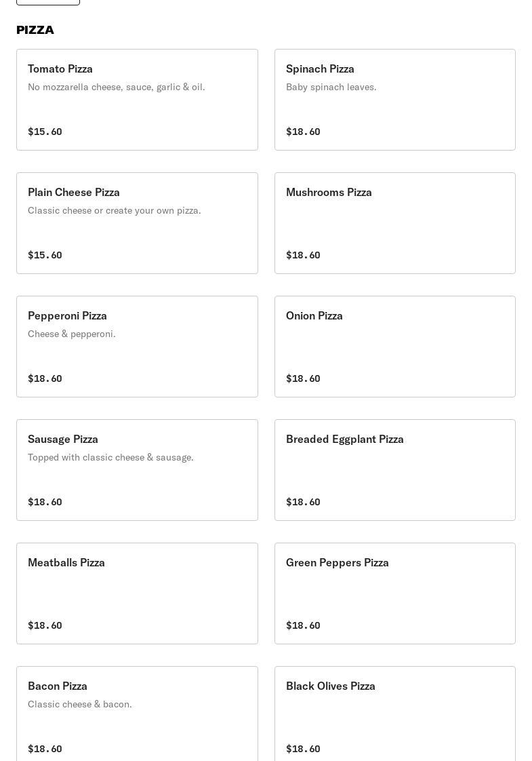Image resolution: width=532 pixels, height=761 pixels.
Task: Click the PIZZA section heading
Action: [x=35, y=30]
